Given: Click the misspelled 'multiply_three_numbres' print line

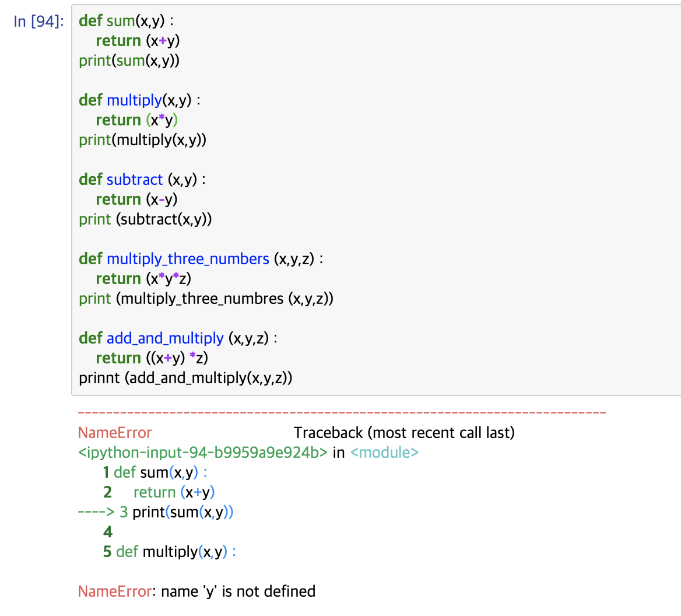Looking at the screenshot, I should click(x=206, y=299).
